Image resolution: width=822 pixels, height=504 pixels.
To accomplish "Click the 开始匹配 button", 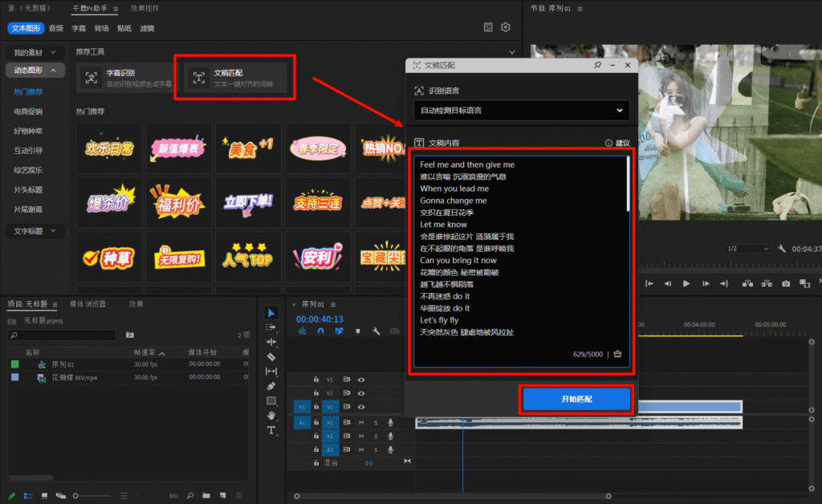I will click(x=576, y=399).
